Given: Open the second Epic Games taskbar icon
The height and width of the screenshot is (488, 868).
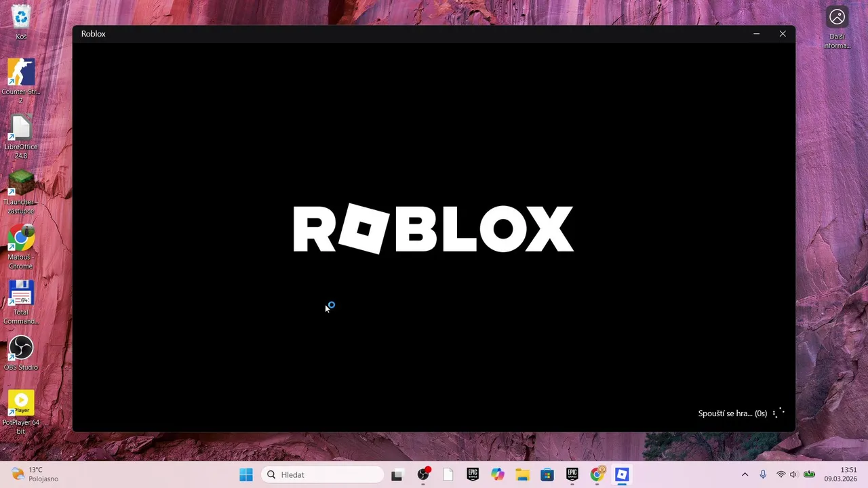Looking at the screenshot, I should point(572,474).
